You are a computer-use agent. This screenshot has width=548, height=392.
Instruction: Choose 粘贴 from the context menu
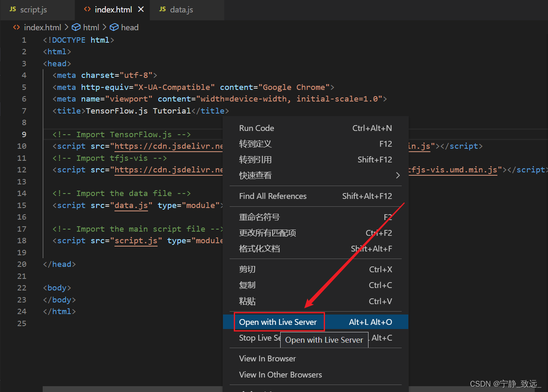315,301
